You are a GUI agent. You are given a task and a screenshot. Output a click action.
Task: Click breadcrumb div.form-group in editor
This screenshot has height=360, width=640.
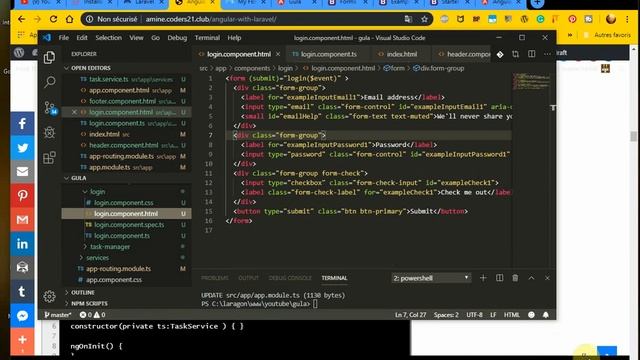click(439, 68)
